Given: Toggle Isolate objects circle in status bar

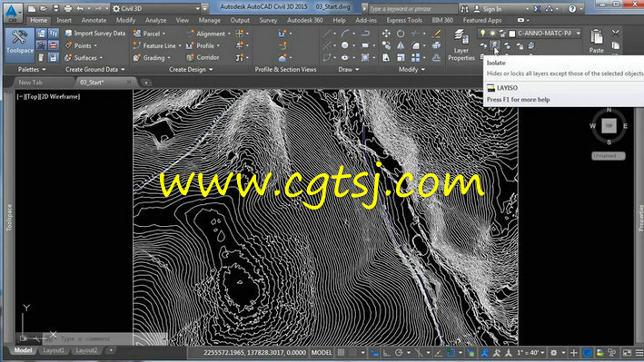Looking at the screenshot, I should (x=588, y=353).
